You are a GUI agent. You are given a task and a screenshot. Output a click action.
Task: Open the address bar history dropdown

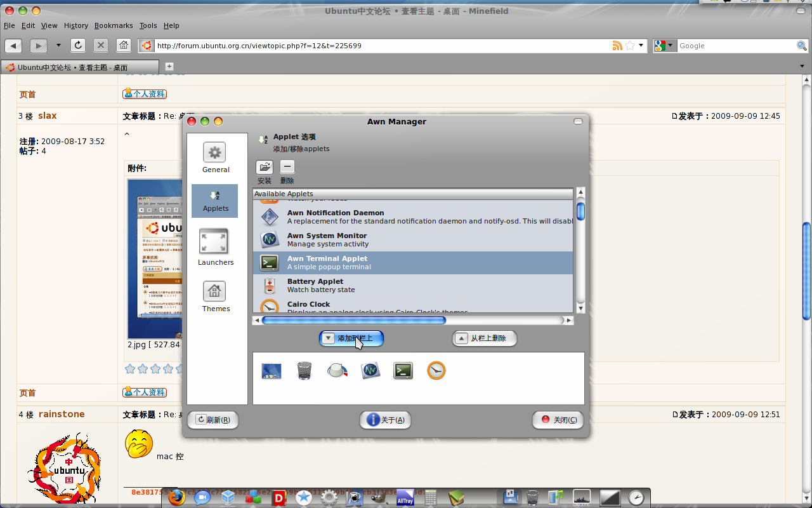(641, 46)
